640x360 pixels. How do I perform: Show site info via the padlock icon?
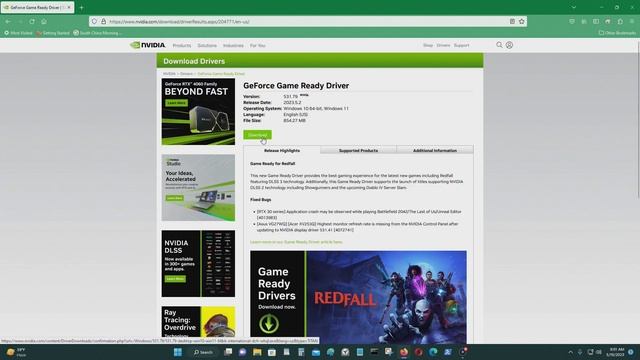104,21
